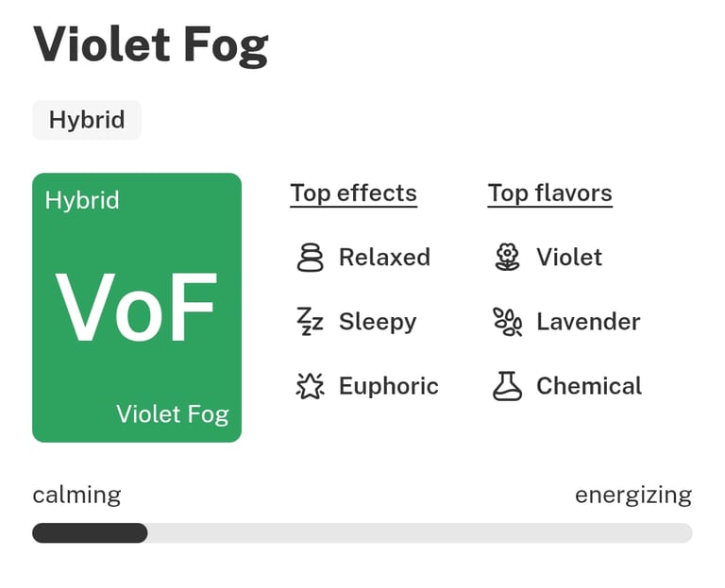This screenshot has height=588, width=725.
Task: Click the Zz Sleepy icon
Action: point(310,322)
